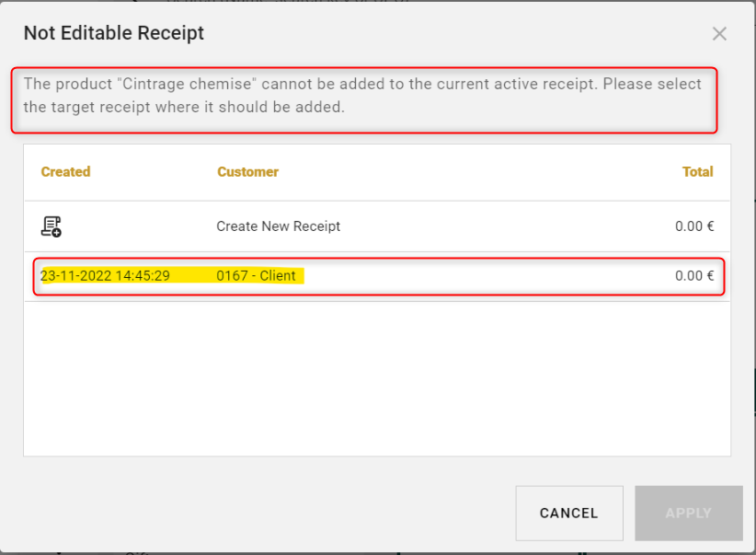Click the new receipt icon with plus sign
Image resolution: width=756 pixels, height=555 pixels.
tap(52, 226)
